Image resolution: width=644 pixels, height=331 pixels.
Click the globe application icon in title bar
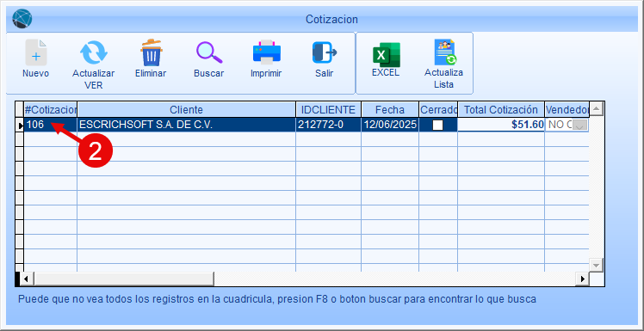point(22,18)
